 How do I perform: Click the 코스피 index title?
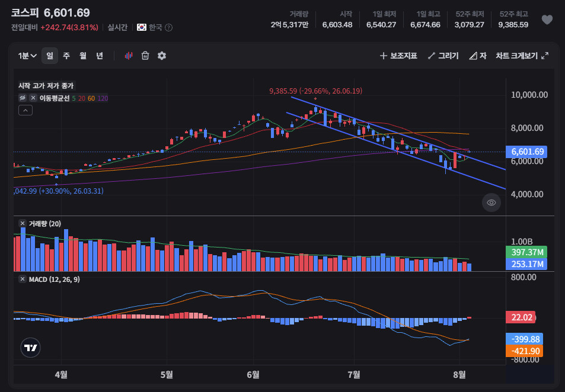(x=25, y=13)
